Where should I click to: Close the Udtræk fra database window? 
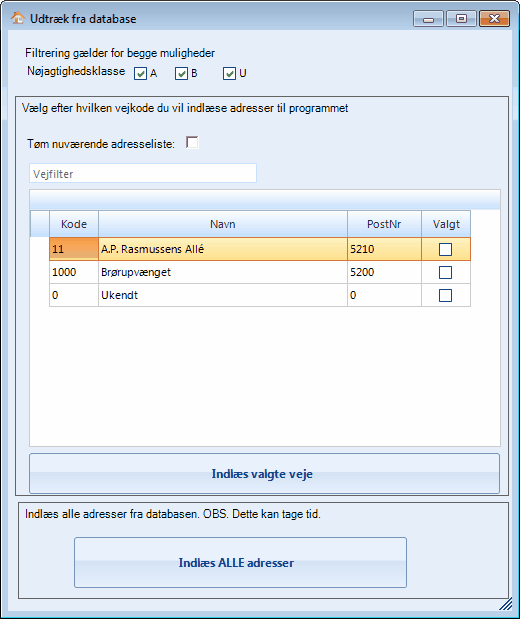[x=494, y=19]
